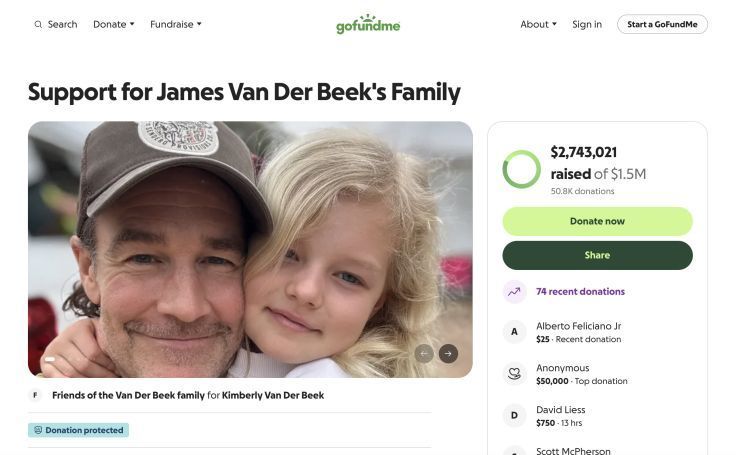736x455 pixels.
Task: Click the Anonymous donor heart icon
Action: point(514,374)
